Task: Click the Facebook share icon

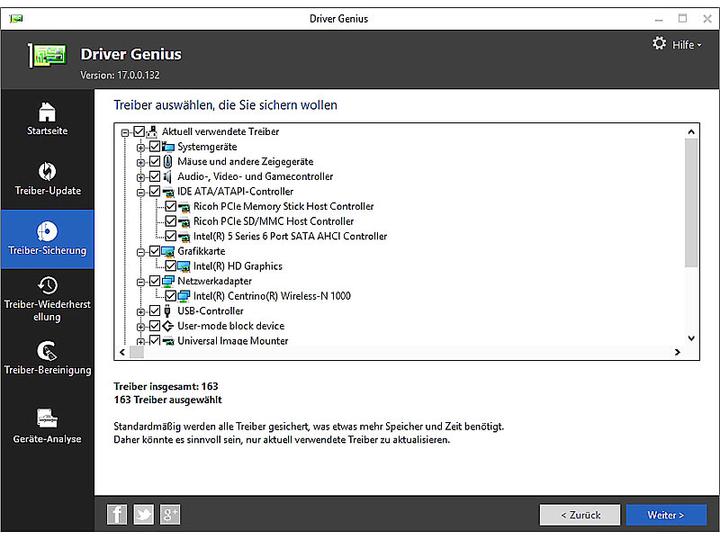Action: pyautogui.click(x=117, y=514)
